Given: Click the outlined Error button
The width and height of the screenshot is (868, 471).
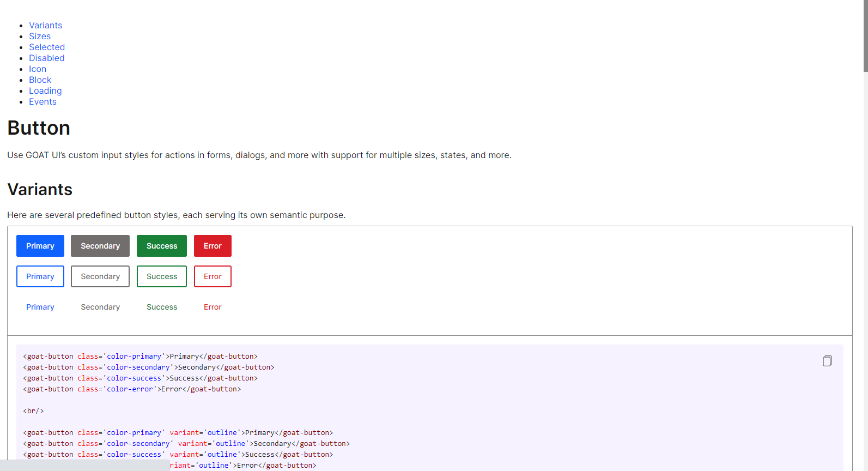Looking at the screenshot, I should (x=213, y=276).
